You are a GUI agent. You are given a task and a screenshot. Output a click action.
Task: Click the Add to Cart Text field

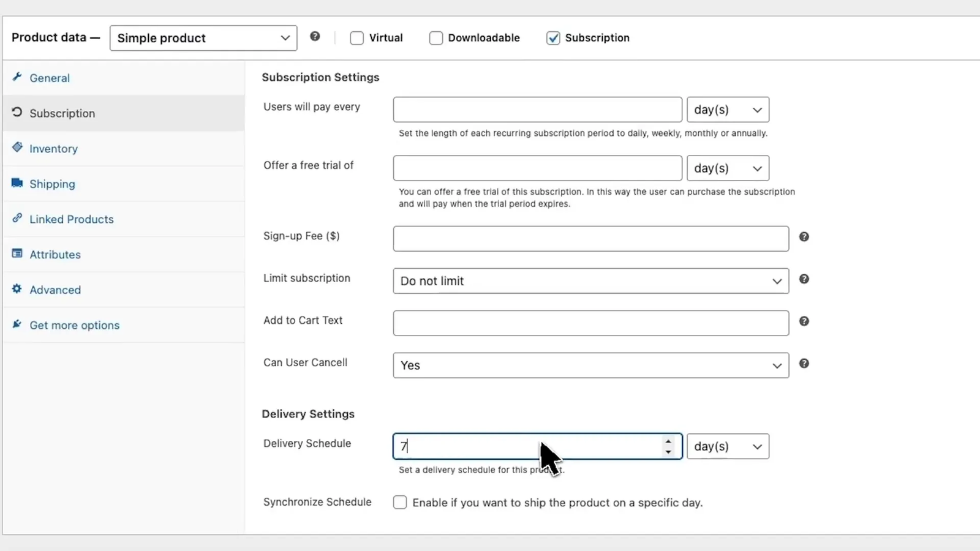click(x=591, y=323)
